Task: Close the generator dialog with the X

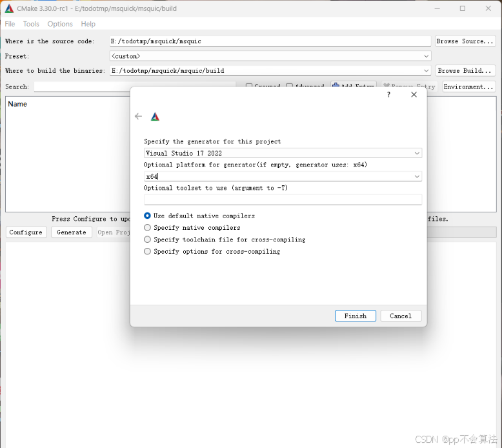Action: point(414,94)
